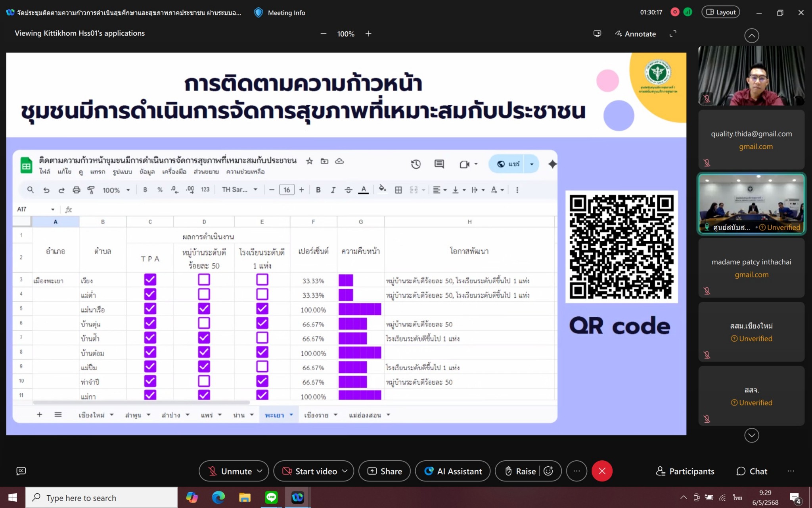The height and width of the screenshot is (508, 812).
Task: Open the reactions emoji picker
Action: pyautogui.click(x=548, y=471)
